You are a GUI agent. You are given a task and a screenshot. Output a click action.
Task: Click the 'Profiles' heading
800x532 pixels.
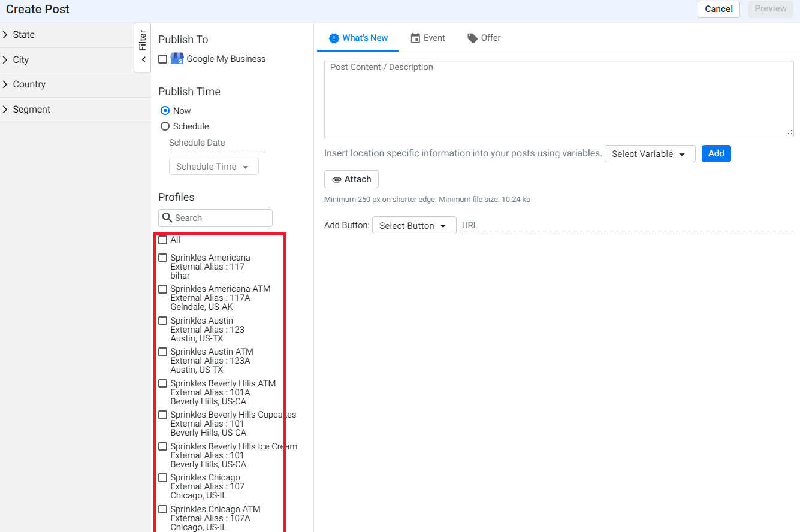pyautogui.click(x=176, y=197)
